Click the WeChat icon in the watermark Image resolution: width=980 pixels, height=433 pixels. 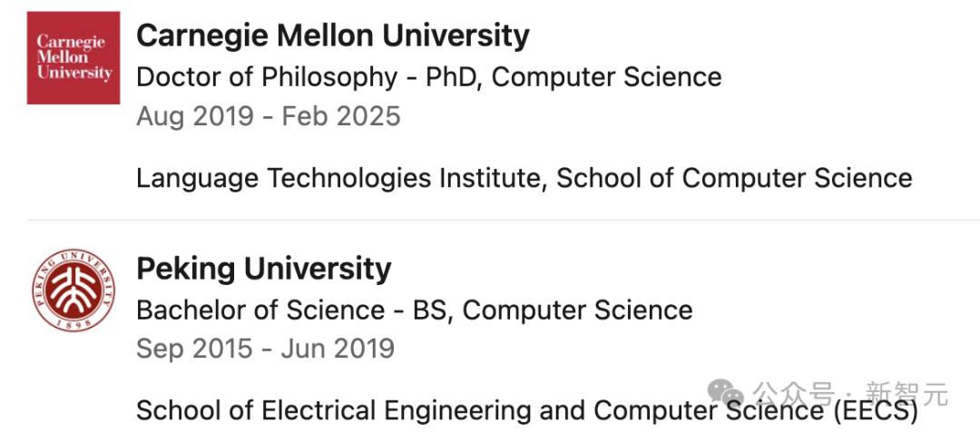coord(727,393)
